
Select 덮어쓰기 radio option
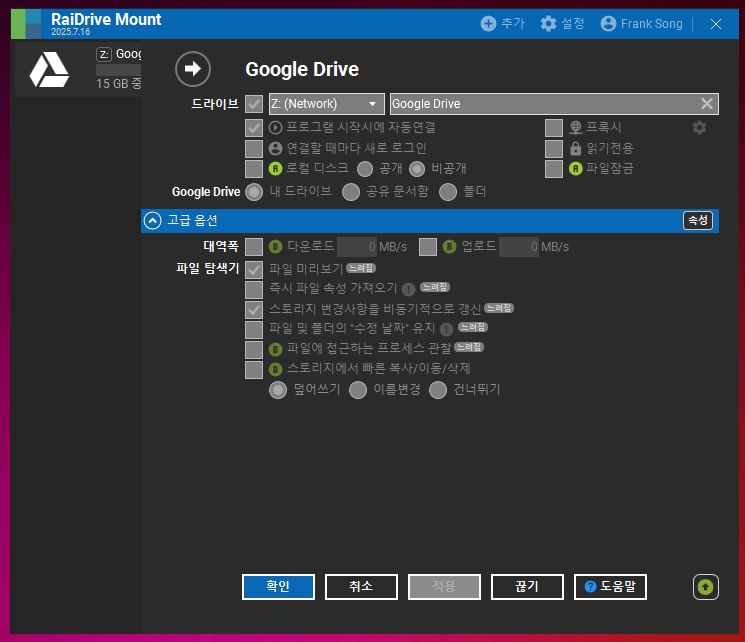coord(278,390)
